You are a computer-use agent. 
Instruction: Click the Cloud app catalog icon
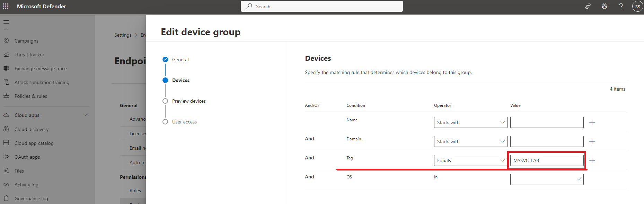6,143
